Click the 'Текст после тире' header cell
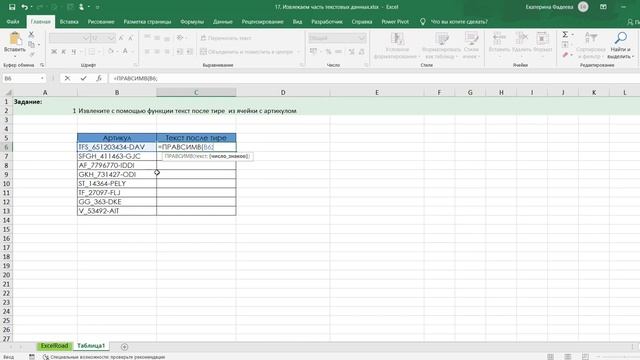This screenshot has height=360, width=640. click(x=196, y=138)
